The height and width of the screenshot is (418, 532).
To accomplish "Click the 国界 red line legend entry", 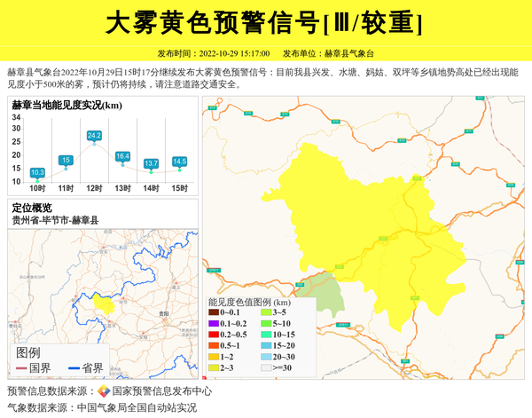I will [x=33, y=368].
